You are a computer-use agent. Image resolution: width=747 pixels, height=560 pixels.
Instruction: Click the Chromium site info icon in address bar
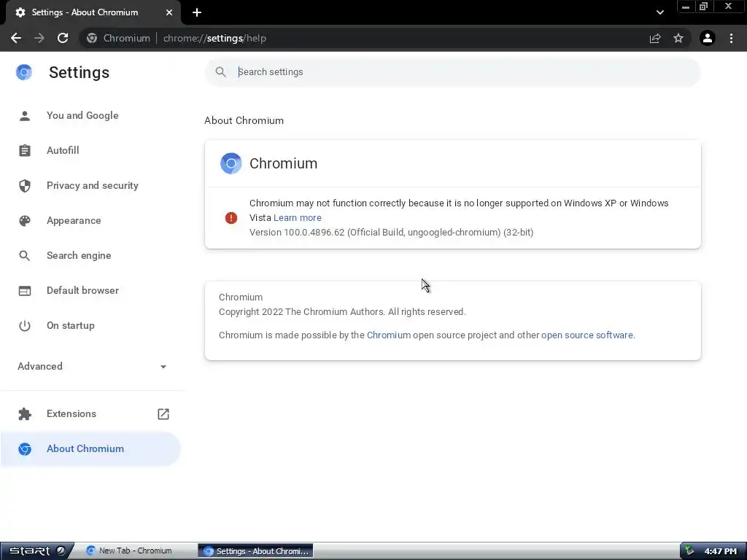pos(92,38)
